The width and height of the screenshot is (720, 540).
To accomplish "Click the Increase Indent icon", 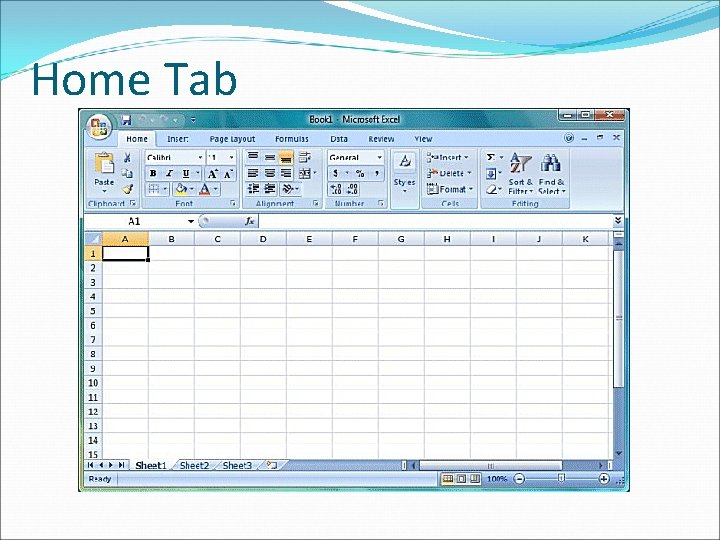I will [x=270, y=188].
